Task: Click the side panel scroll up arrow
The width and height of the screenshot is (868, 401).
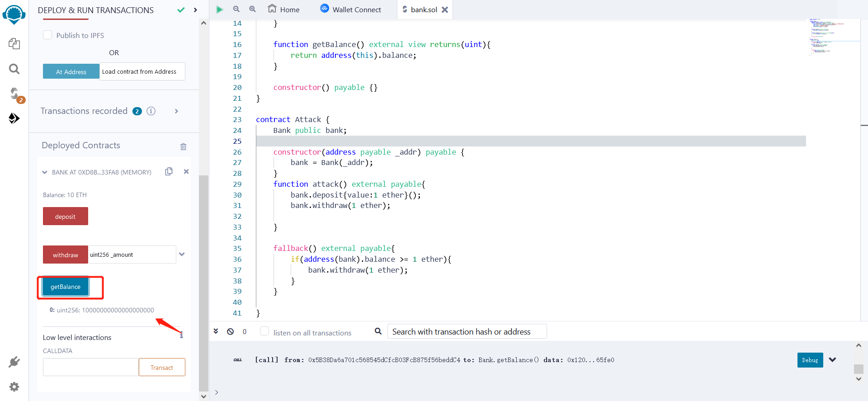Action: click(x=203, y=23)
